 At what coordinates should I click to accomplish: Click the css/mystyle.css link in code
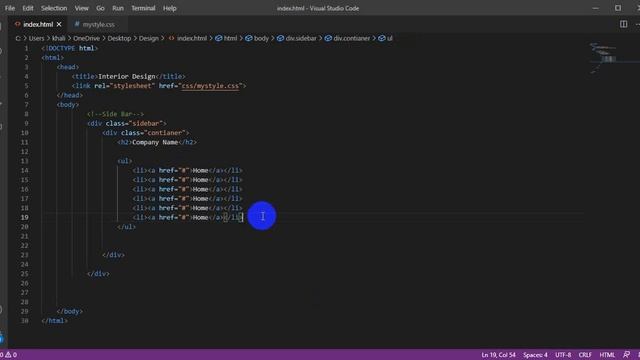click(x=210, y=86)
